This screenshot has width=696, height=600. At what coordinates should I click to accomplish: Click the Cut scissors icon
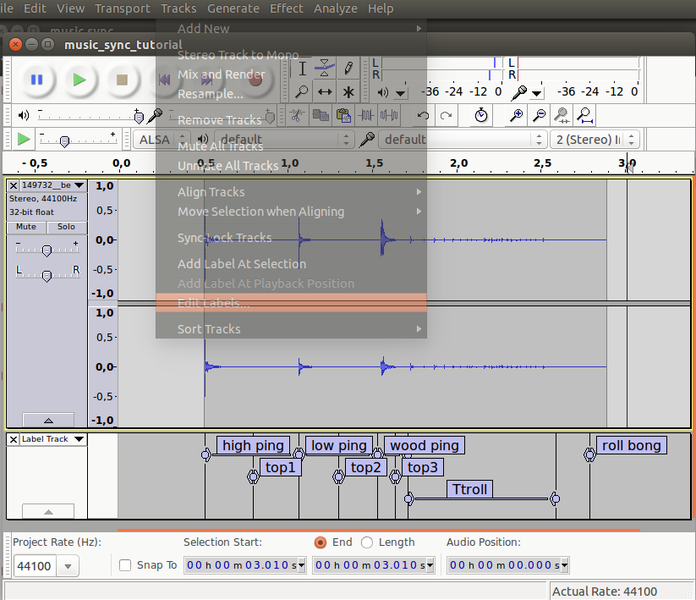coord(297,116)
